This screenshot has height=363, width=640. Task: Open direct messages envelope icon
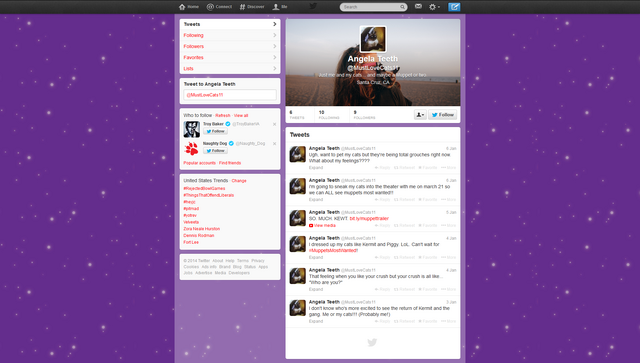pyautogui.click(x=418, y=6)
